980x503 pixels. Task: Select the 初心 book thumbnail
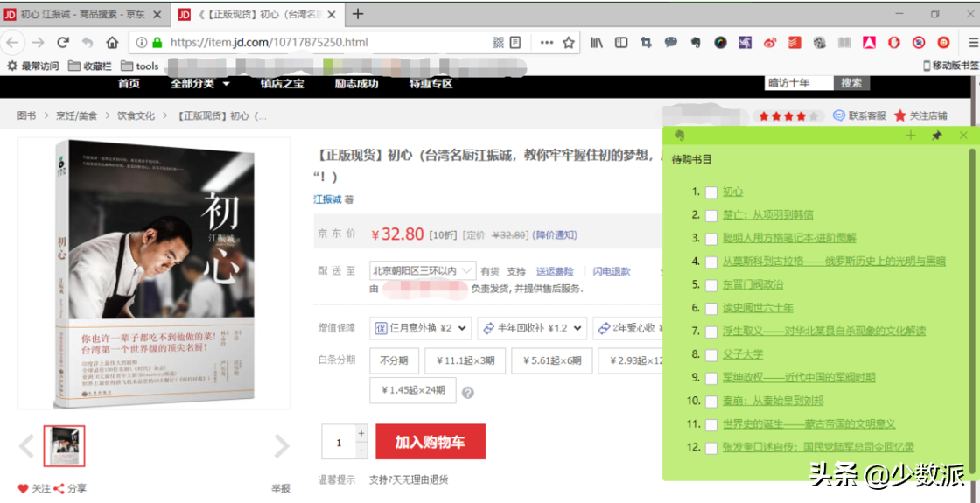tap(65, 446)
